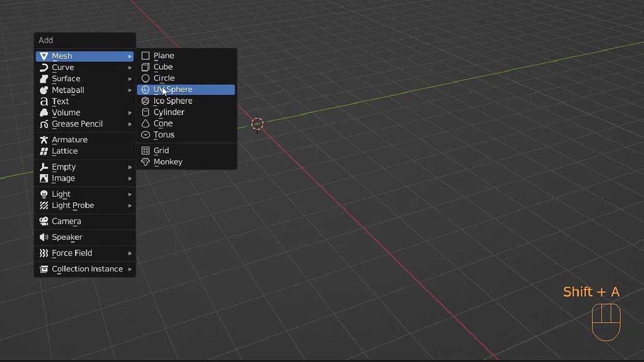Select Monkey in the Mesh submenu

coord(186,162)
